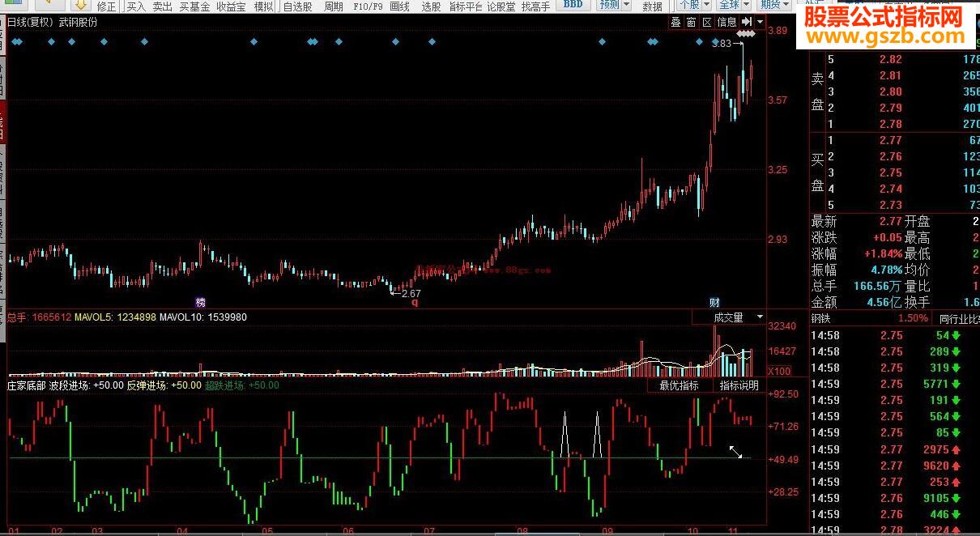Image resolution: width=980 pixels, height=536 pixels.
Task: Open the 画线 drawing tools
Action: (399, 6)
